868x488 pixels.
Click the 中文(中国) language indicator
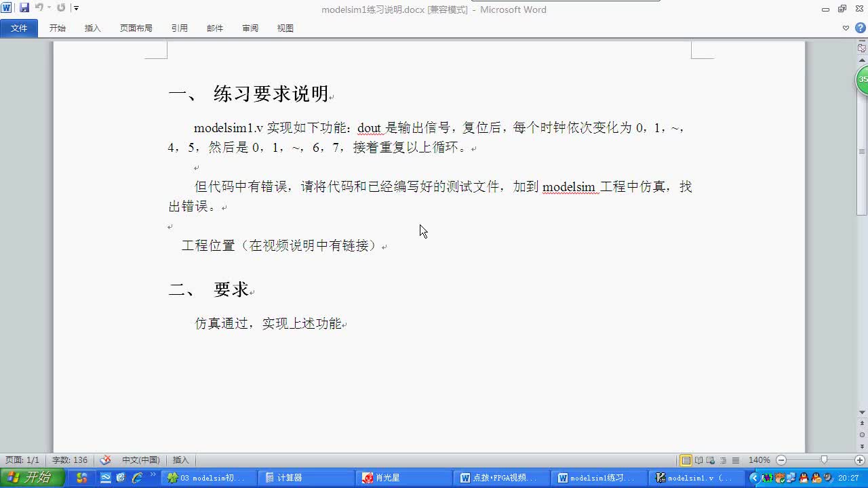[x=141, y=460]
